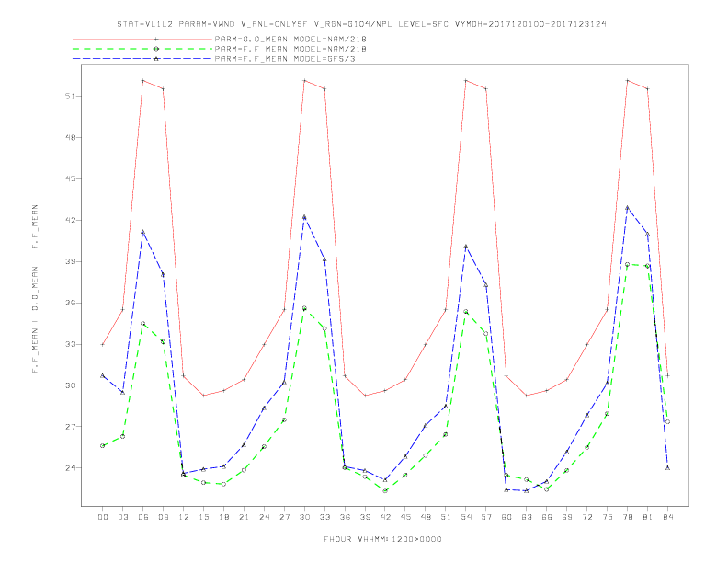Click x-axis forecast hour label 27
The image size is (728, 563).
(284, 517)
